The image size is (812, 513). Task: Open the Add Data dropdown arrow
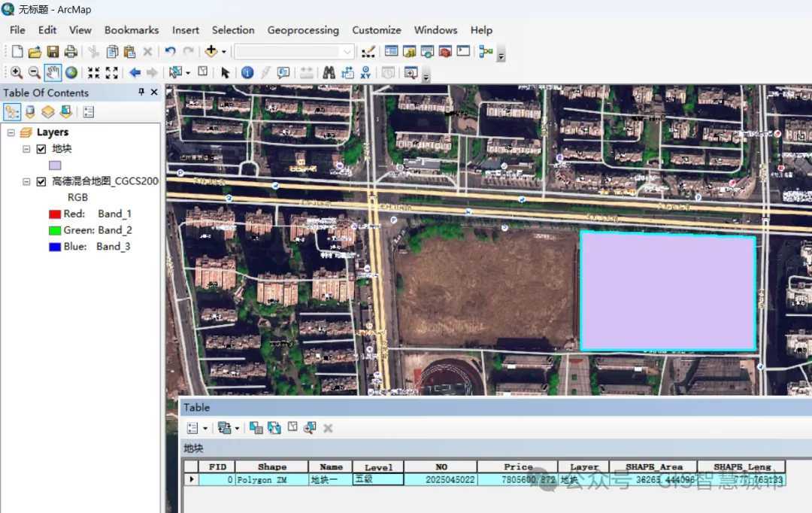[x=224, y=53]
